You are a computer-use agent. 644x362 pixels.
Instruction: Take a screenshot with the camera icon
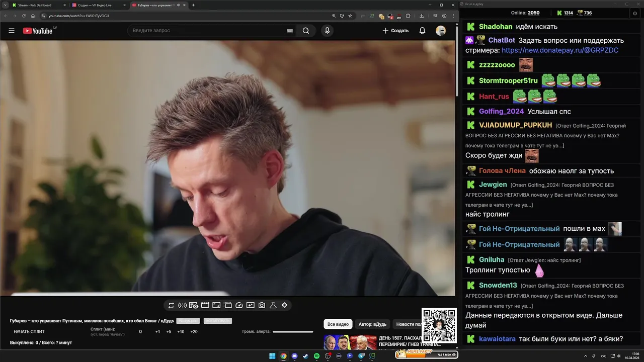[262, 305]
